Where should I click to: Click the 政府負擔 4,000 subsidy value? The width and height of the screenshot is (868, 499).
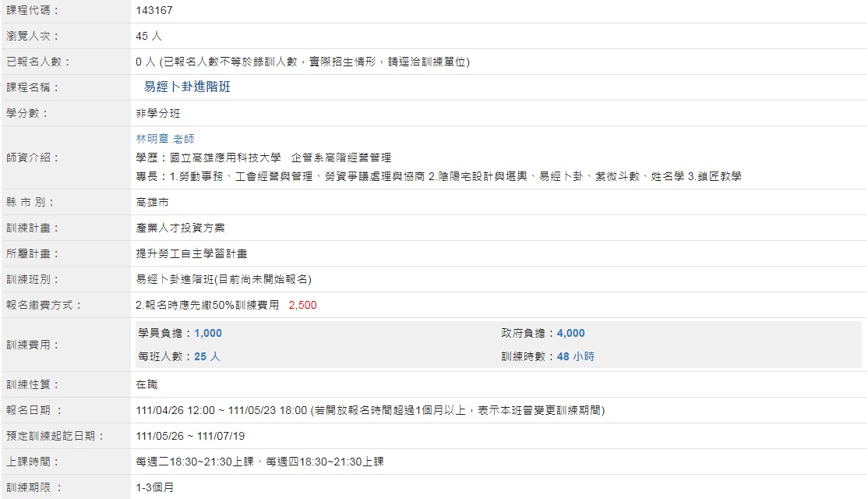click(570, 333)
